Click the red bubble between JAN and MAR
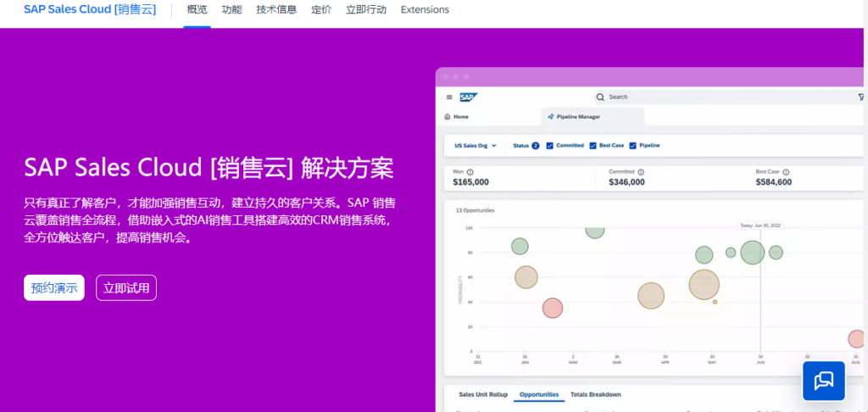 (553, 308)
